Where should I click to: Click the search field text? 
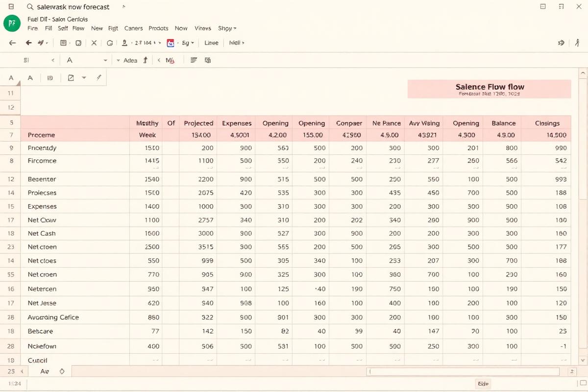click(x=73, y=7)
